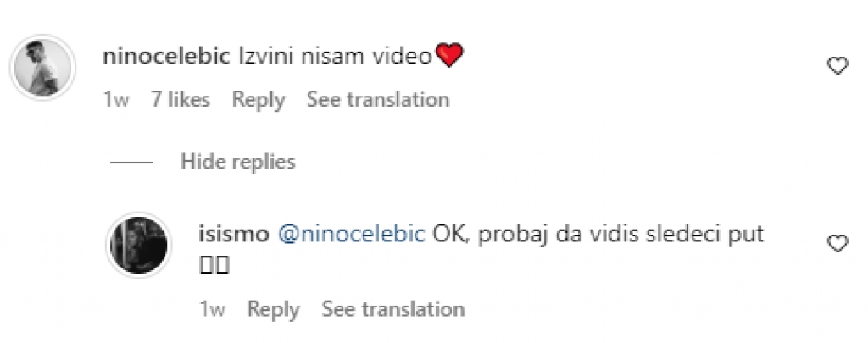See translation of isismo's reply

click(392, 309)
